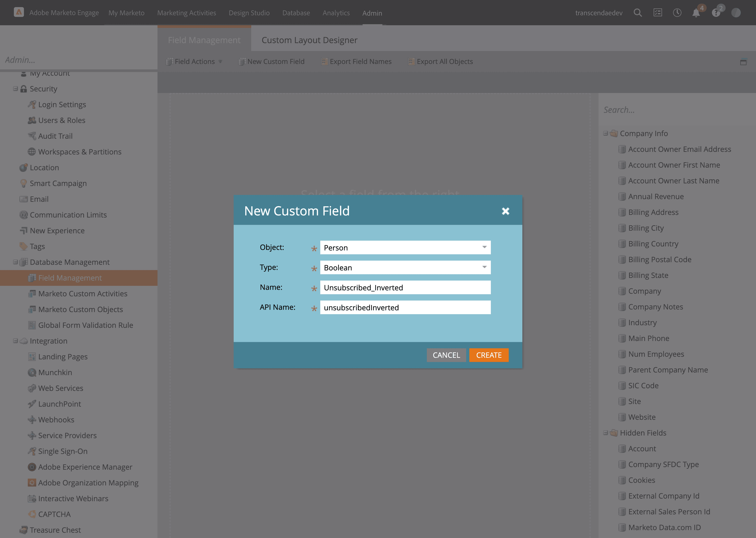Edit the API Name input field
This screenshot has width=756, height=538.
(x=405, y=308)
